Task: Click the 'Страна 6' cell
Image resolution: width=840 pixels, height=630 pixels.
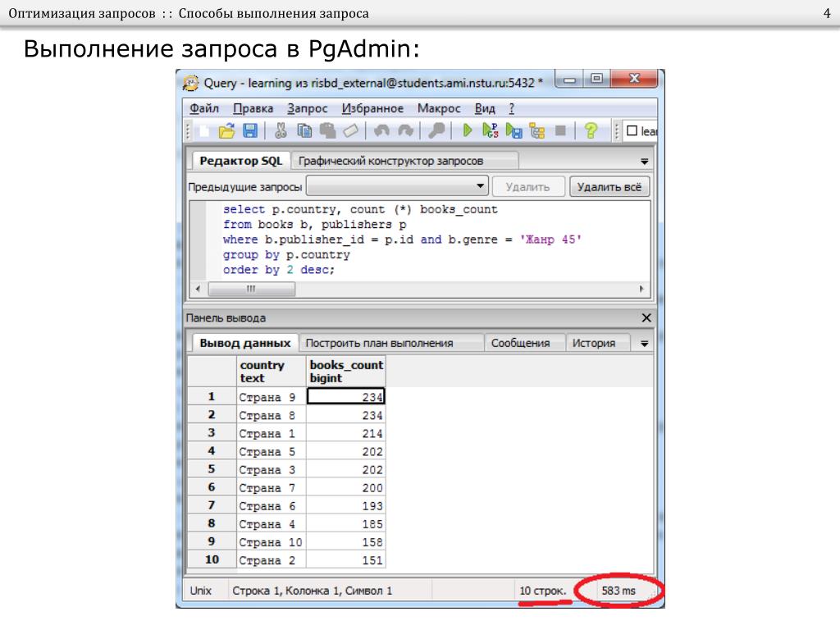Action: (272, 506)
